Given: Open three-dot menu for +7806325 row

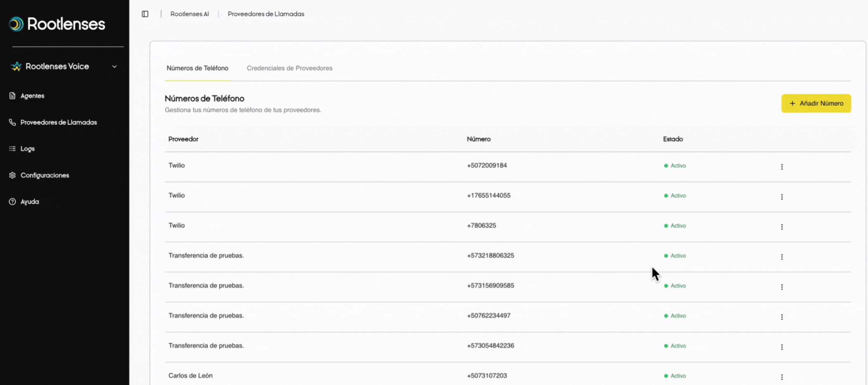Looking at the screenshot, I should pyautogui.click(x=781, y=227).
